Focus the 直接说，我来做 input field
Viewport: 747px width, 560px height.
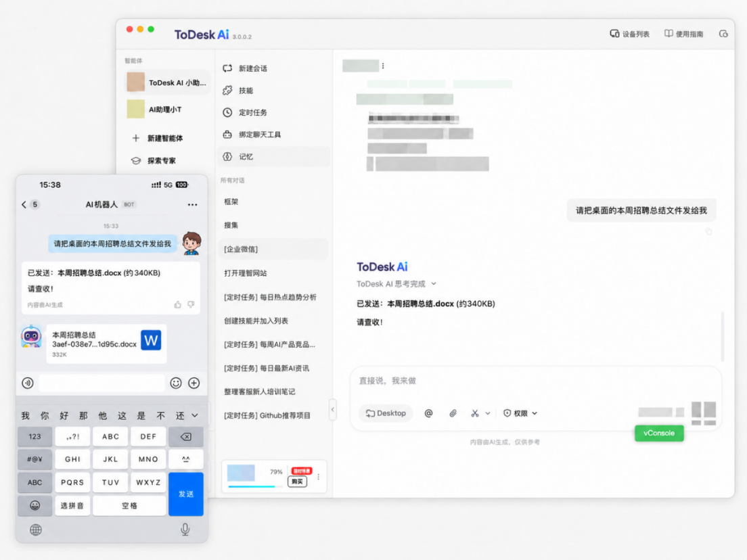pos(535,381)
